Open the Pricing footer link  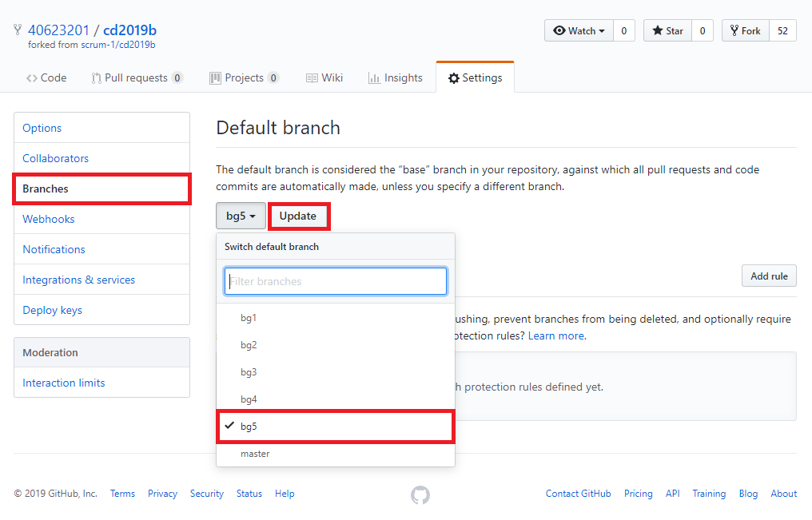click(638, 494)
